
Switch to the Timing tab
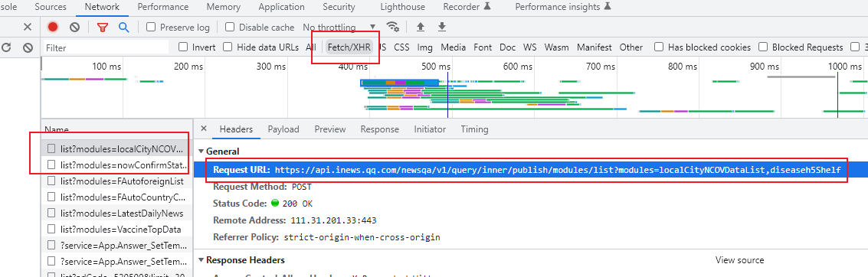(474, 129)
